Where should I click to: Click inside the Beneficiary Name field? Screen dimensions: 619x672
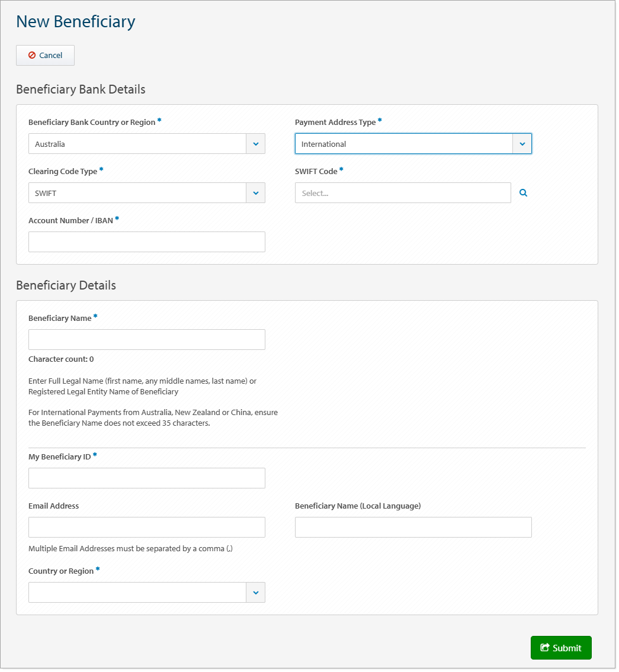[x=146, y=339]
